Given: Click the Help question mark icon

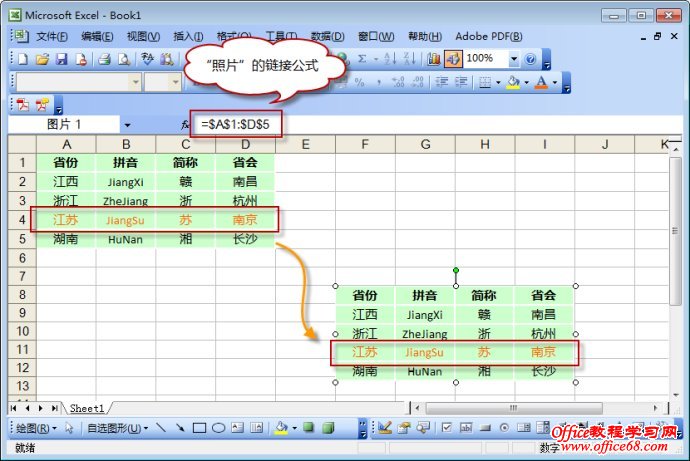Looking at the screenshot, I should coord(530,59).
